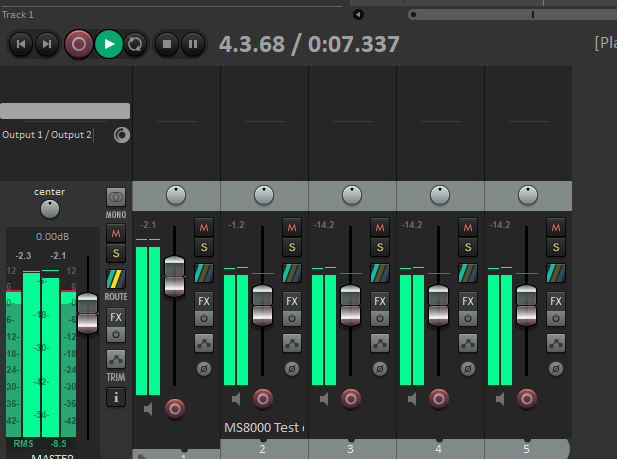Image resolution: width=617 pixels, height=459 pixels.
Task: Bypass FX power button on track 4
Action: [x=468, y=319]
